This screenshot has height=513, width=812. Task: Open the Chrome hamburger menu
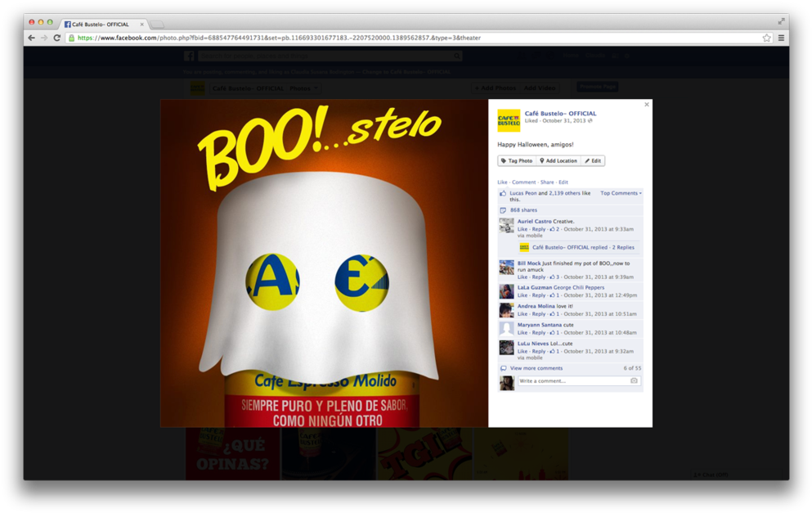pos(781,38)
